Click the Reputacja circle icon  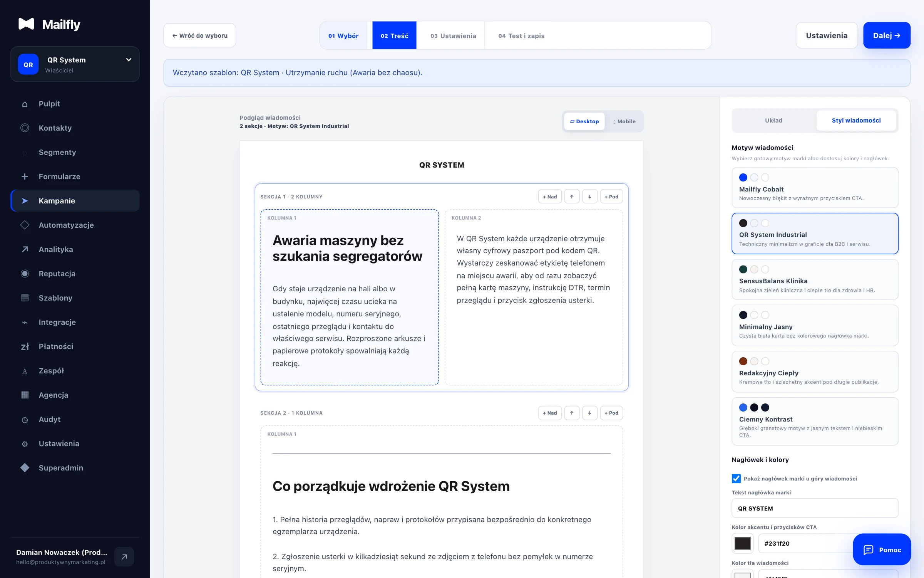[25, 274]
